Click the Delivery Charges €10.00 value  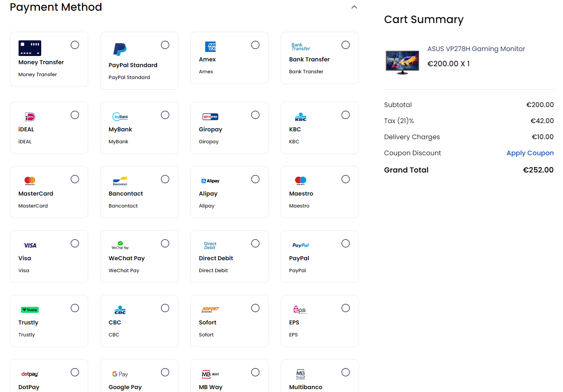(x=543, y=137)
